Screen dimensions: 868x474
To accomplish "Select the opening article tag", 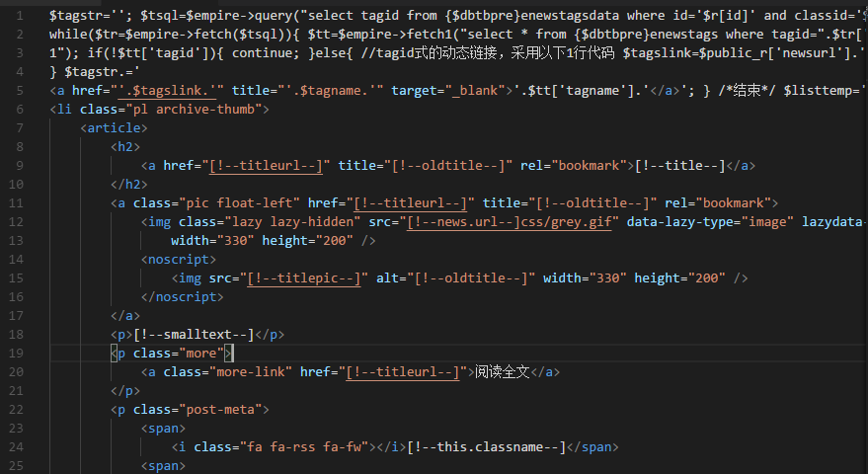I will pyautogui.click(x=115, y=128).
